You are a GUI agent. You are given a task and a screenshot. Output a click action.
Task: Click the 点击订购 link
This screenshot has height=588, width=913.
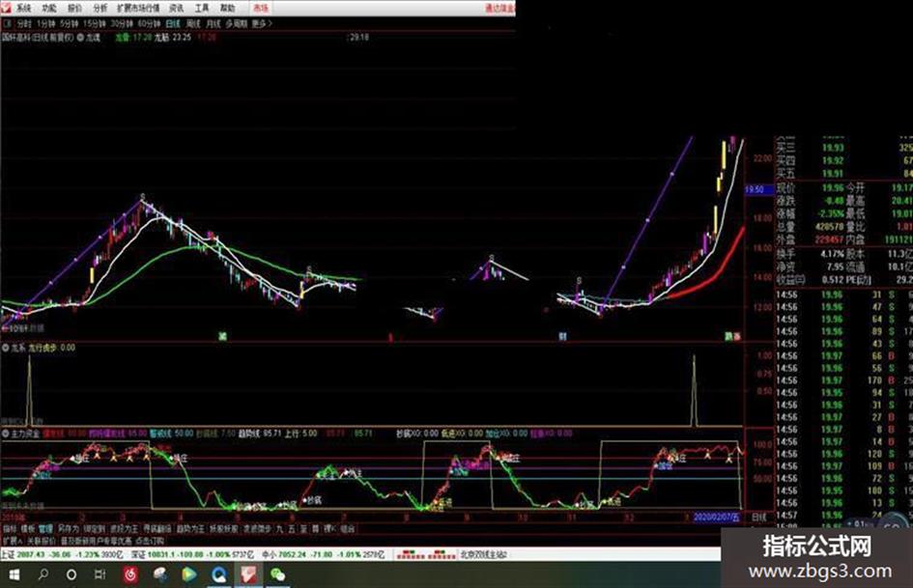point(150,541)
